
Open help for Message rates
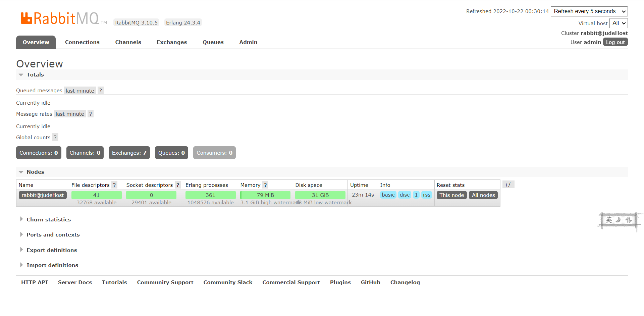[x=91, y=114]
